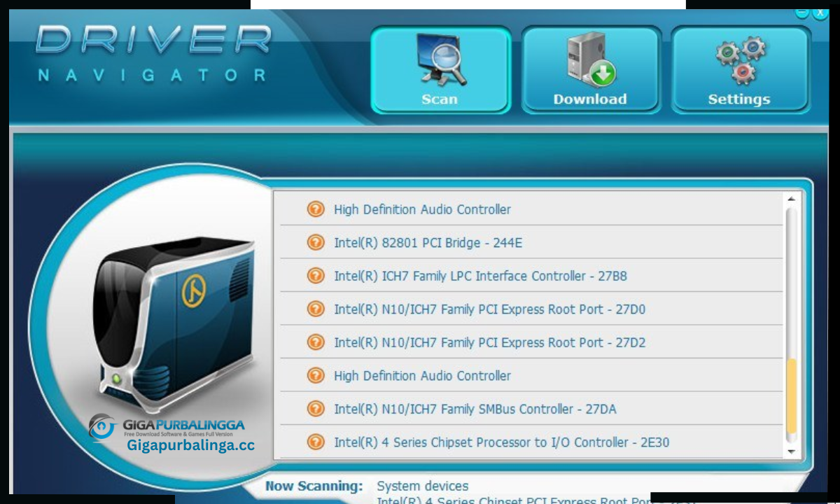Select N10/ICH7 PCI Express Root Port - 27D2

coord(531,342)
